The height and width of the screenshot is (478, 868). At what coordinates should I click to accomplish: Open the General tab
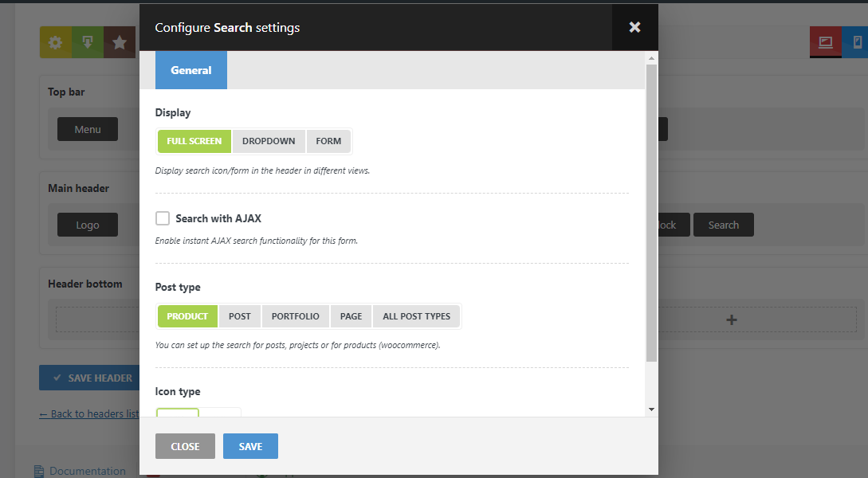pyautogui.click(x=191, y=70)
